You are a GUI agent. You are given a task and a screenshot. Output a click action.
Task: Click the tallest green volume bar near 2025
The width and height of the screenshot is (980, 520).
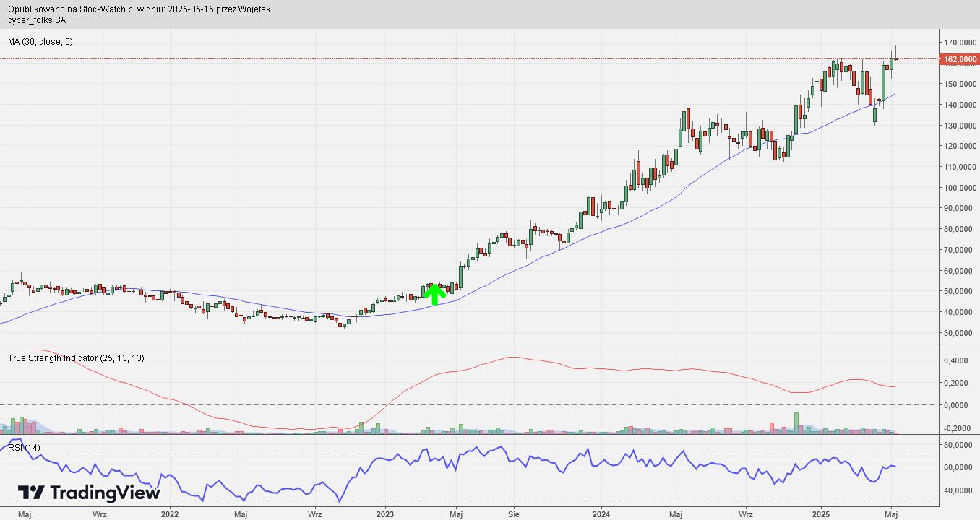(x=796, y=422)
